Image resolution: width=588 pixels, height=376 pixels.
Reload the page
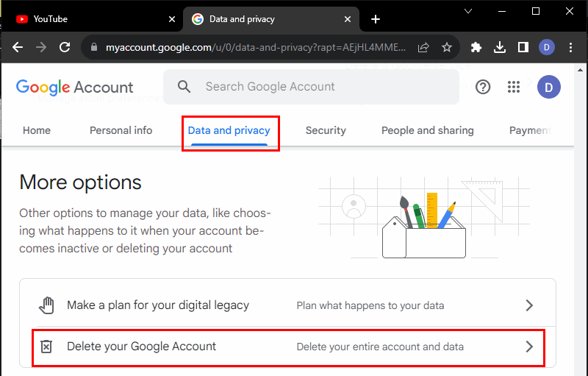65,47
